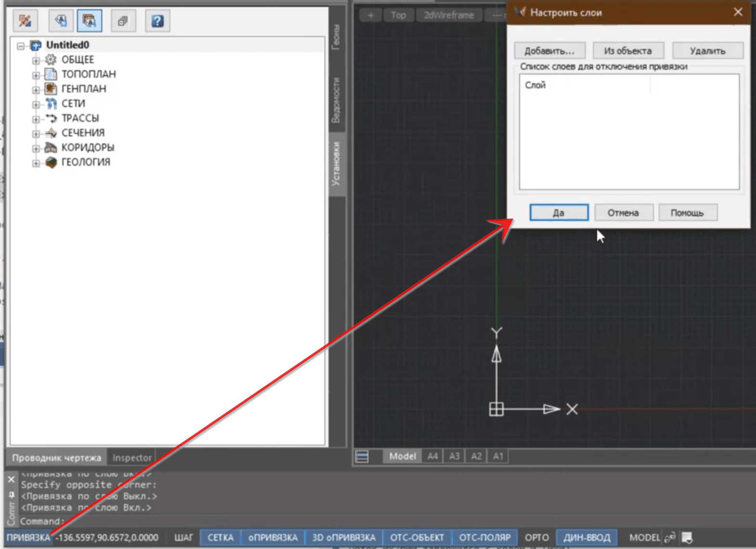Screen dimensions: 756x549
Task: Click the Добавить... button
Action: [550, 51]
